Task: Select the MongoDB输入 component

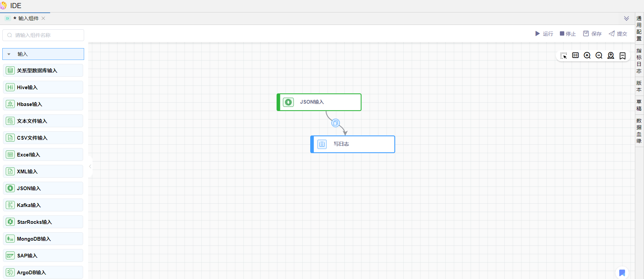Action: tap(43, 239)
